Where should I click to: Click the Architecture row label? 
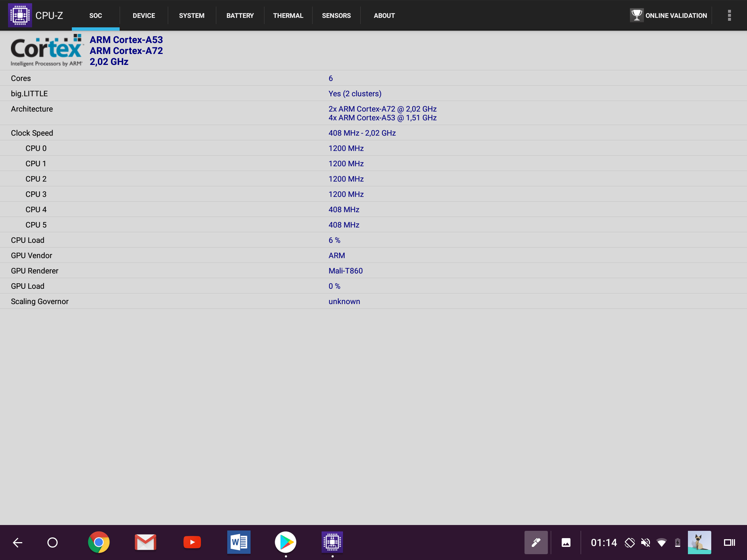point(32,109)
